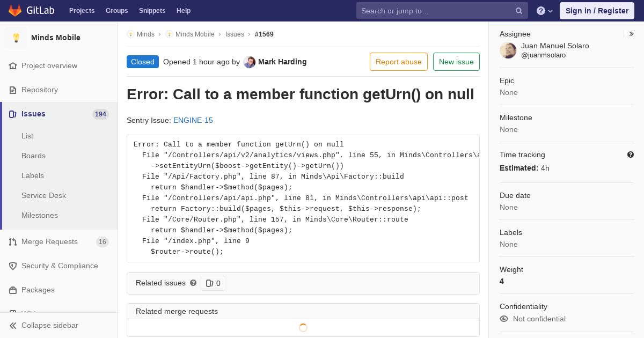Open the Minds Mobile project title in sidebar
This screenshot has height=338, width=644.
[56, 38]
